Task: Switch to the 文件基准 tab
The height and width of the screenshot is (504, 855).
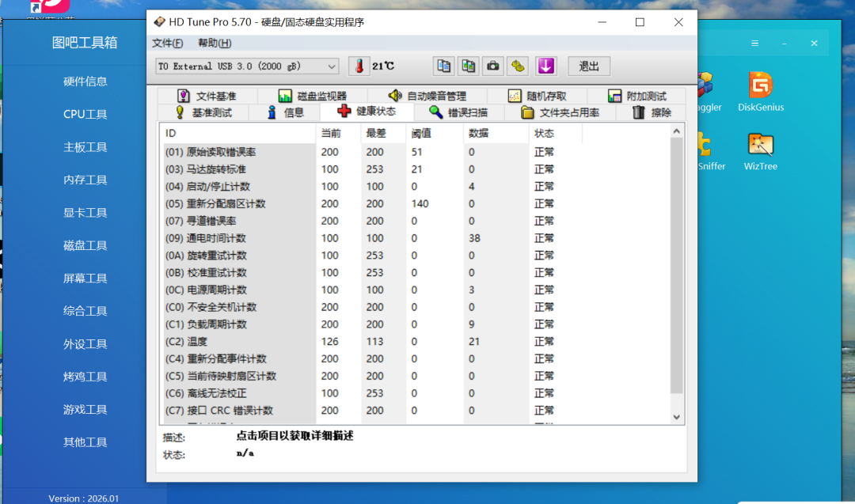Action: (207, 96)
